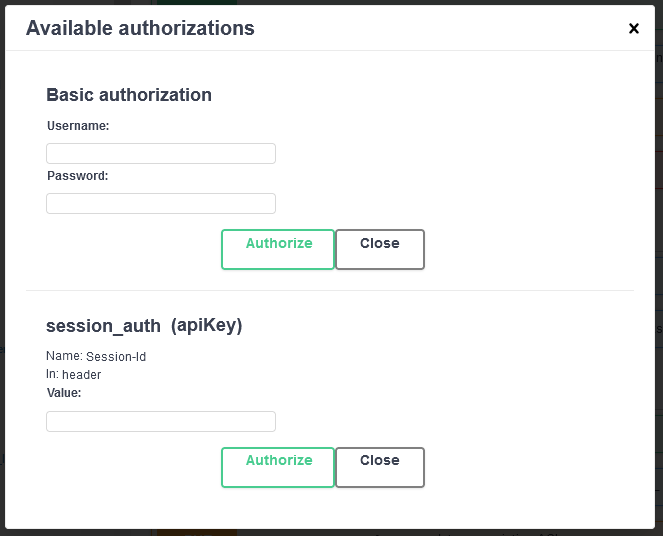Viewport: 663px width, 536px height.
Task: Select the Session-Id name value text
Action: tap(116, 356)
